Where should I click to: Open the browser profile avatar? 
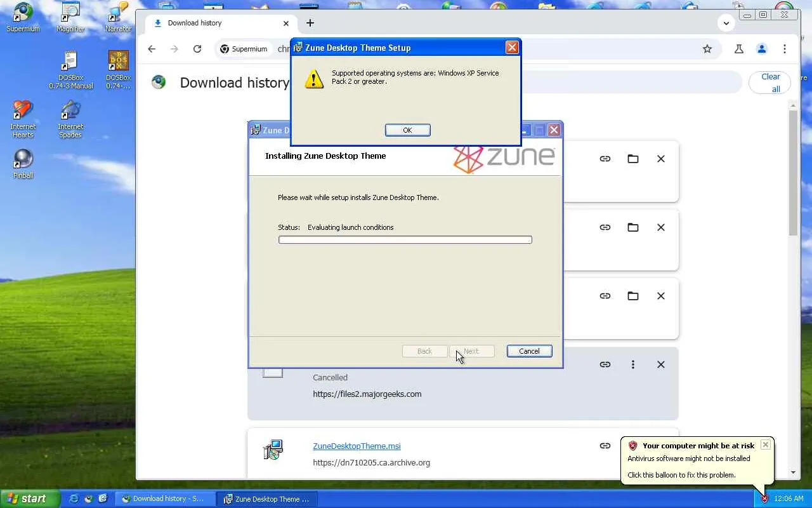762,49
